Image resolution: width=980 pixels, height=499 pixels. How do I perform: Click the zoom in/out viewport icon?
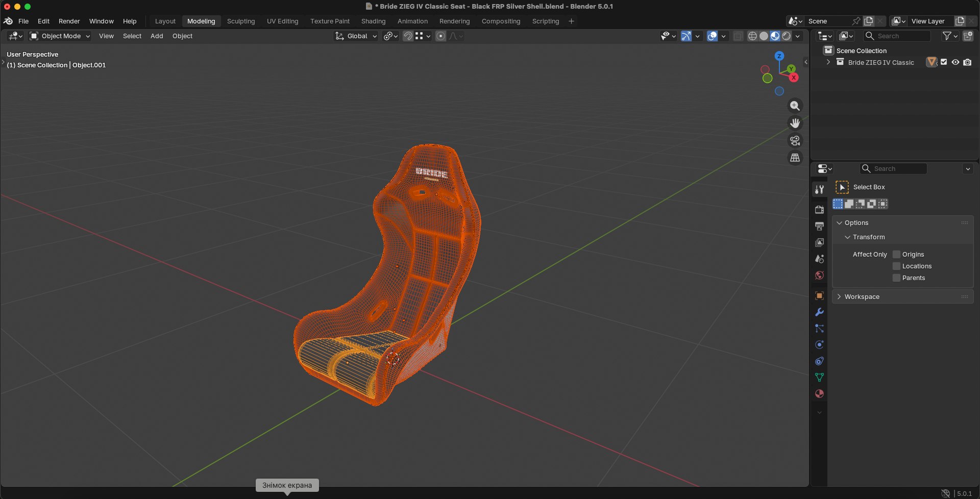click(795, 106)
